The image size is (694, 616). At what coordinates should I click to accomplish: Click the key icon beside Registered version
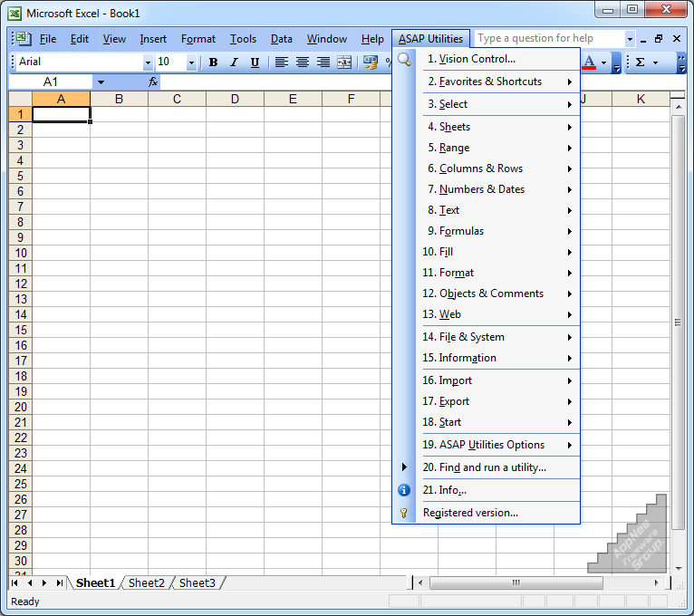click(x=404, y=513)
